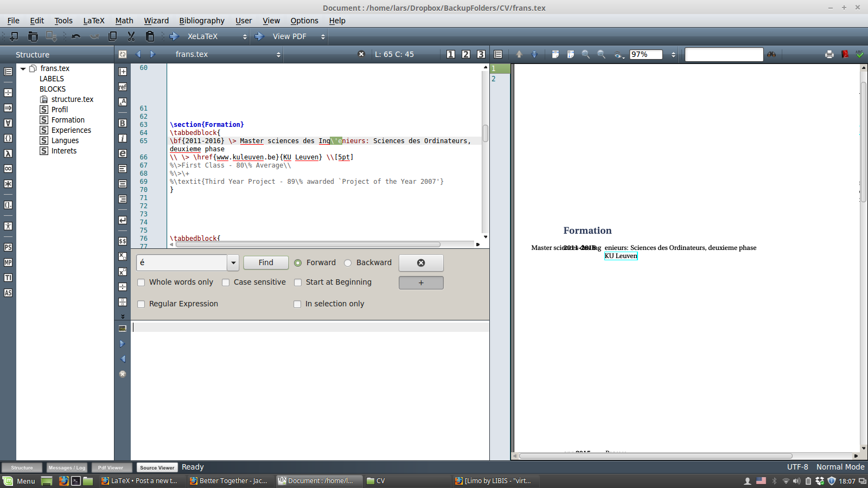Image resolution: width=868 pixels, height=488 pixels.
Task: Click the zoom in magnifier in PDF viewer
Action: [x=586, y=54]
